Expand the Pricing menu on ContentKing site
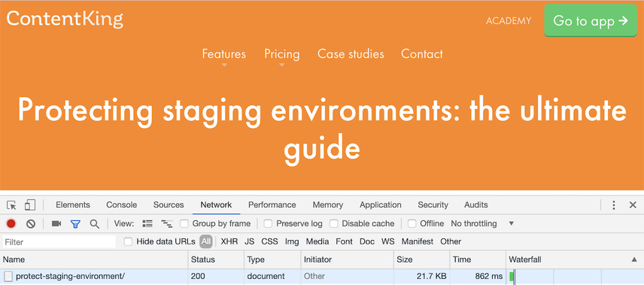 pos(281,55)
